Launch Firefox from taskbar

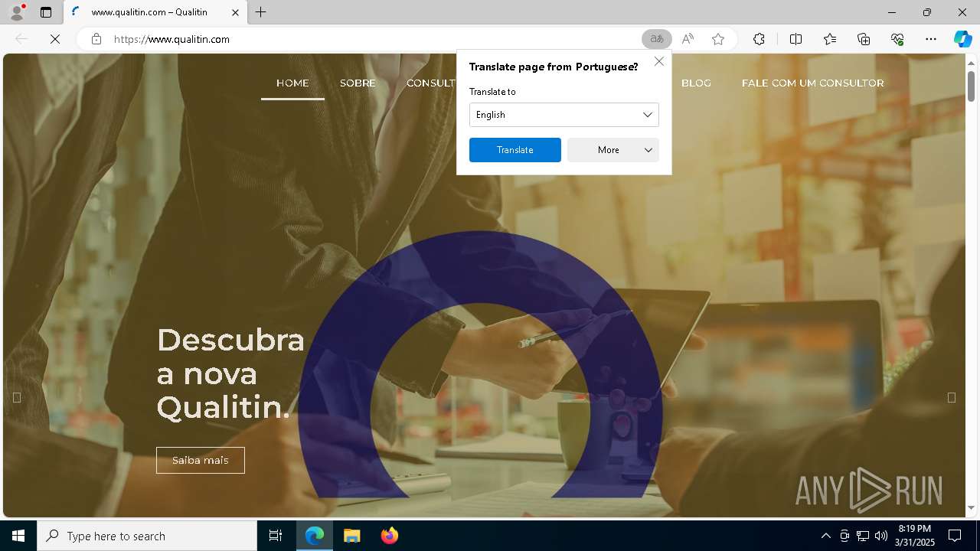[389, 536]
